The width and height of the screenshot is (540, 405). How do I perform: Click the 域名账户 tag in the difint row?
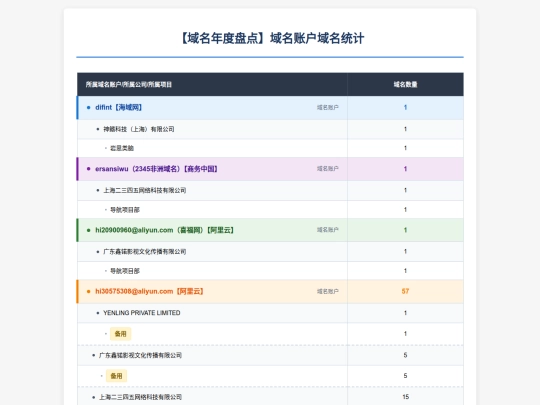click(x=328, y=107)
